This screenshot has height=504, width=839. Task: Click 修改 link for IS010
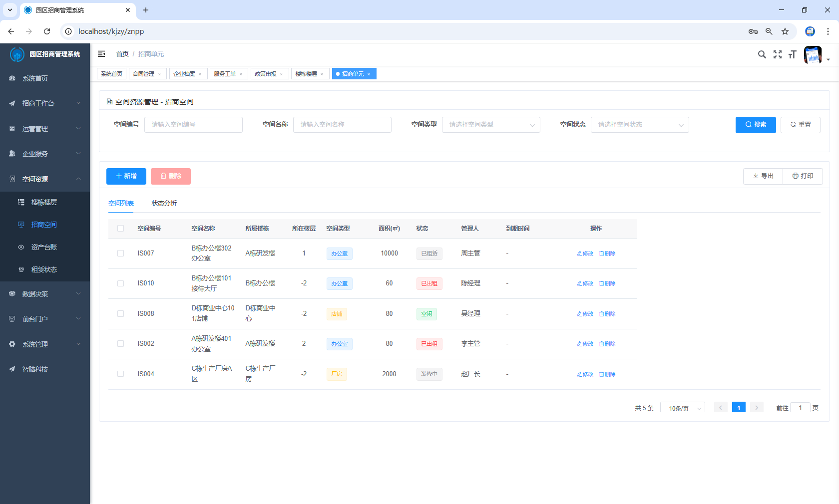(585, 283)
